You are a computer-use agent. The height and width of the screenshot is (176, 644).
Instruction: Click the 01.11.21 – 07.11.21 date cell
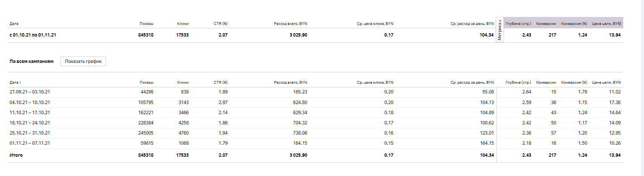(x=30, y=143)
